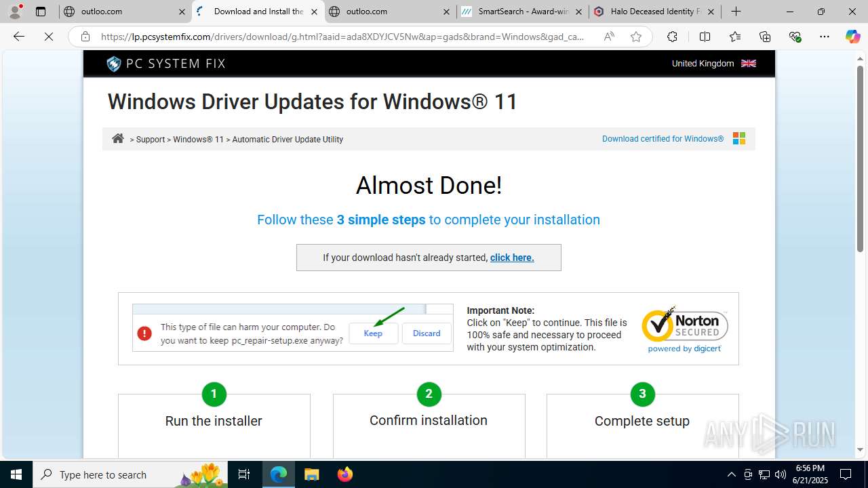The width and height of the screenshot is (868, 488).
Task: Click scrollbar down arrow
Action: click(x=860, y=449)
